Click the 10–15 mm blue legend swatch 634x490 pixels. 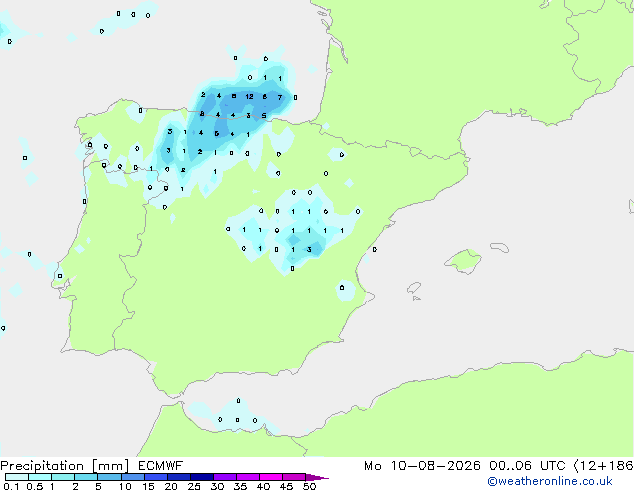(x=132, y=477)
